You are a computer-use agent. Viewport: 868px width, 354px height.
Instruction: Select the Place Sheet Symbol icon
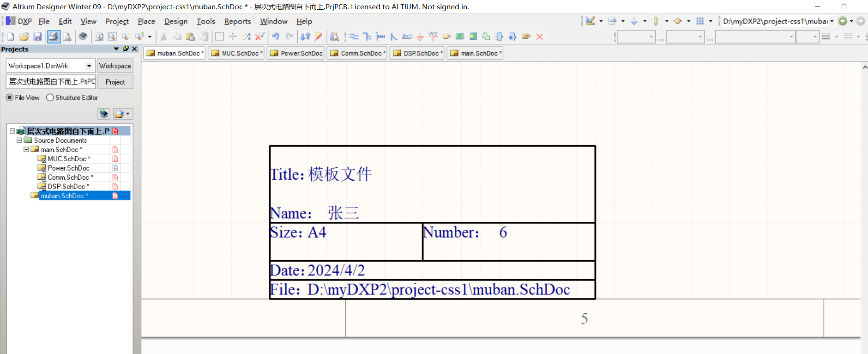[x=460, y=37]
